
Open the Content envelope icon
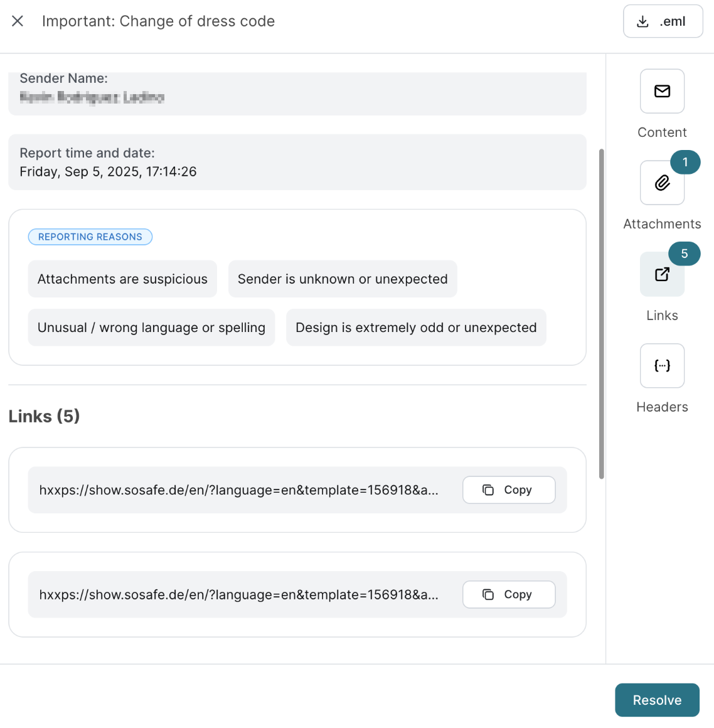tap(662, 92)
